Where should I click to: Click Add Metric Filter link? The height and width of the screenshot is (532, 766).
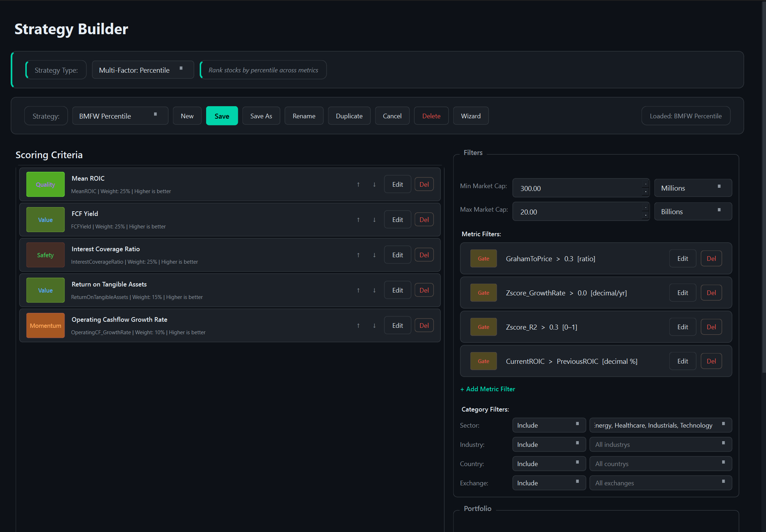pyautogui.click(x=487, y=389)
